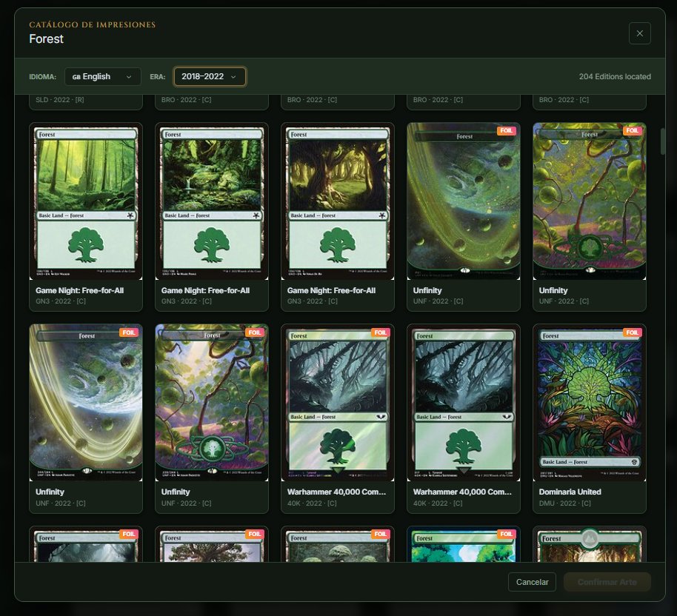The height and width of the screenshot is (616, 677).
Task: Select the Unfinity pale blue ringed-planet Forest
Action: pos(86,418)
